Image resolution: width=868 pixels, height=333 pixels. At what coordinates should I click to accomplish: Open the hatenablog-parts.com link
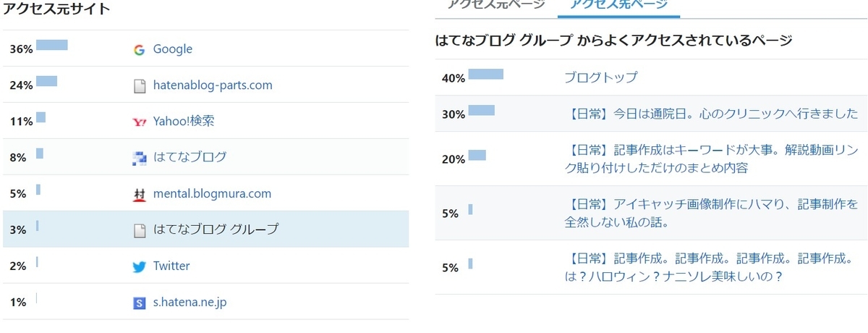click(213, 85)
